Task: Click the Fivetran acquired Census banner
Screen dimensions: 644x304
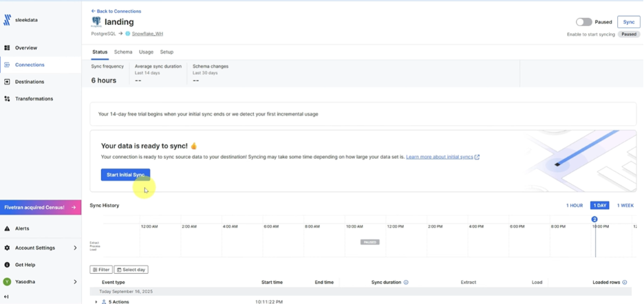Action: pyautogui.click(x=41, y=208)
